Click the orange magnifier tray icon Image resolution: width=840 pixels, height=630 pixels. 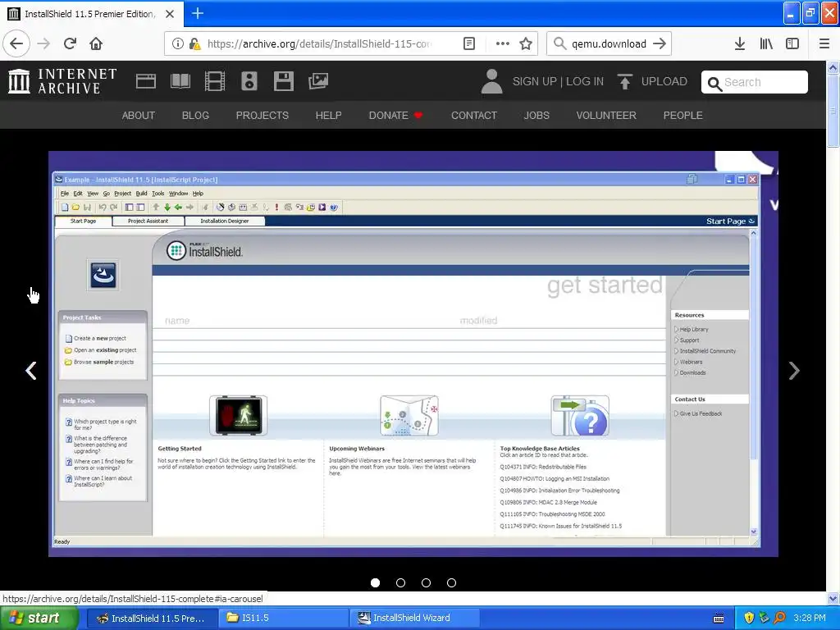779,618
